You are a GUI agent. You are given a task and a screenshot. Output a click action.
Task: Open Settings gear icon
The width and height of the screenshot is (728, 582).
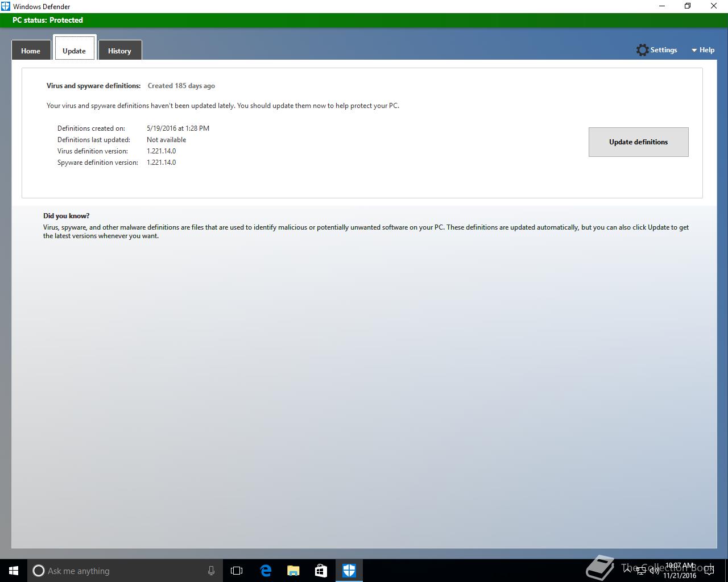(642, 50)
